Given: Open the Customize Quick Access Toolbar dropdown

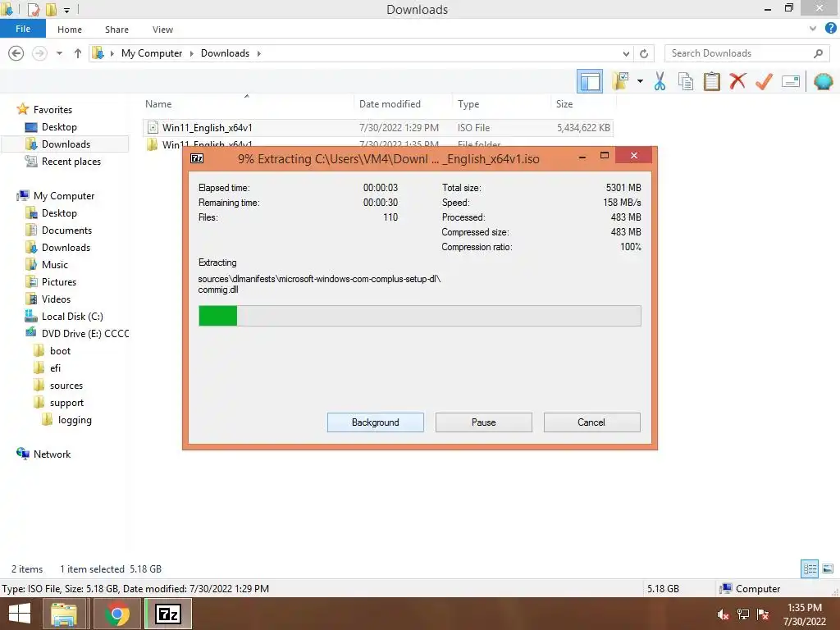Looking at the screenshot, I should (67, 10).
